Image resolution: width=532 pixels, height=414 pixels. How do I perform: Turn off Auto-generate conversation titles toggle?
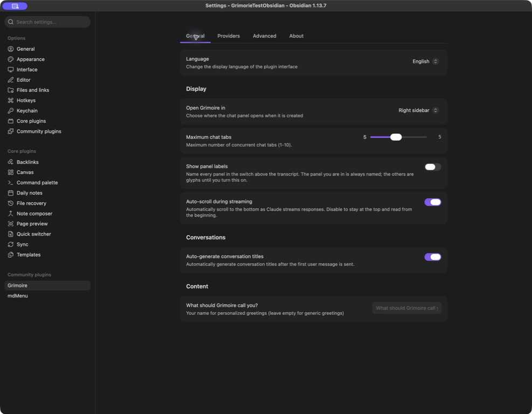point(433,257)
